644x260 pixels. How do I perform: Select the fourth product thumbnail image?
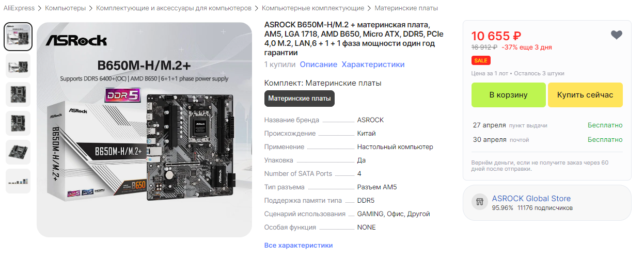18,123
